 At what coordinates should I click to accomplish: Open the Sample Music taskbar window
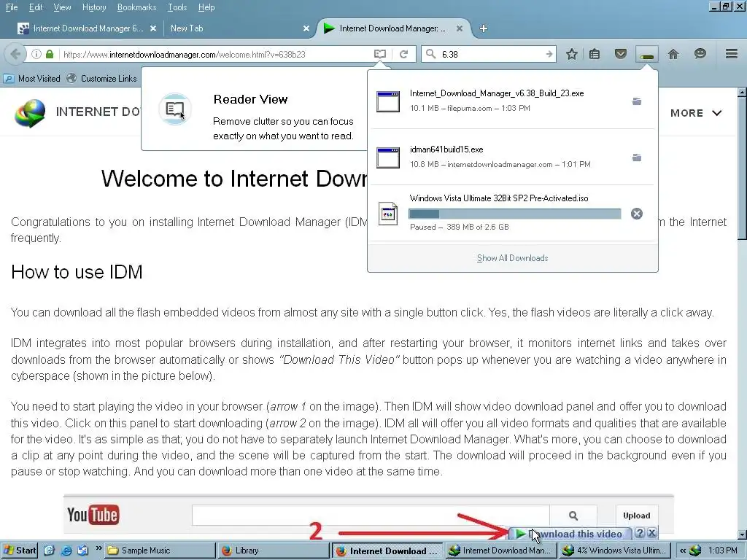tap(160, 551)
